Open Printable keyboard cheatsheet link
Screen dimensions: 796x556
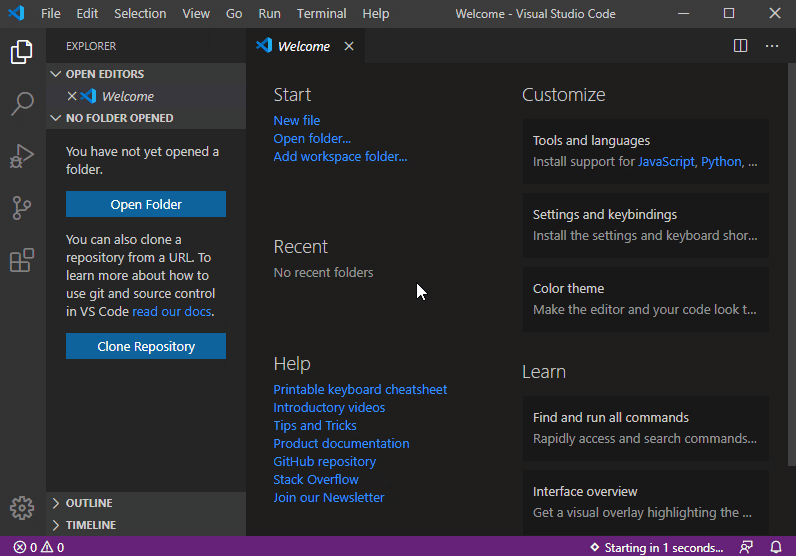click(360, 389)
